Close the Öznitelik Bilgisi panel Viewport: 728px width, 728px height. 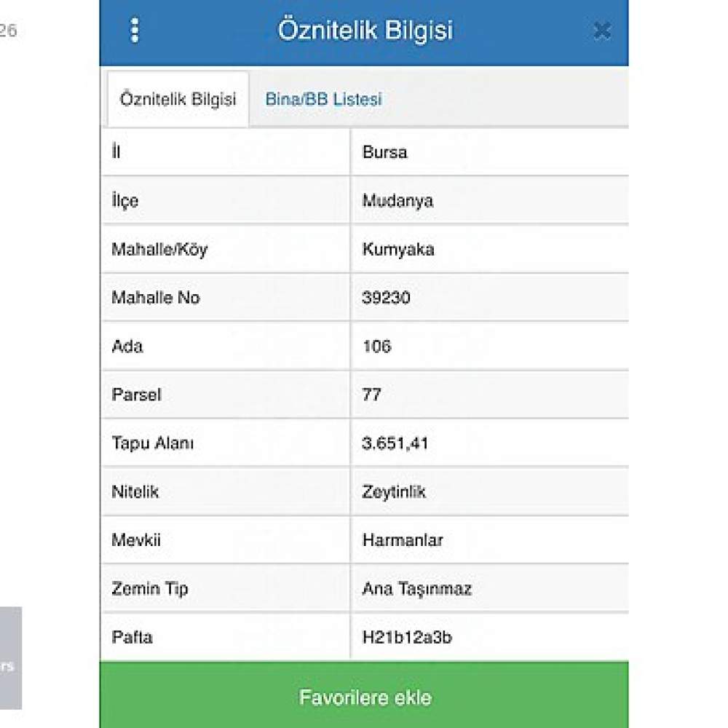(x=601, y=31)
